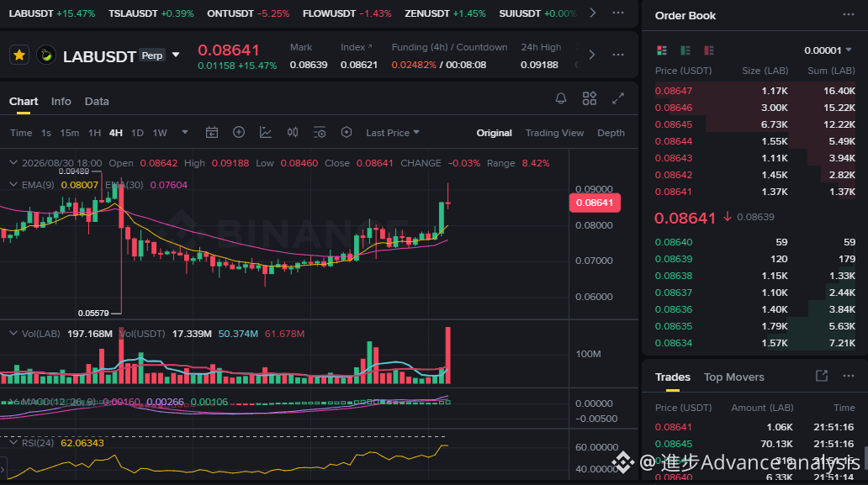Click ask price 0.08645 in order book
This screenshot has height=485, width=868.
click(673, 124)
